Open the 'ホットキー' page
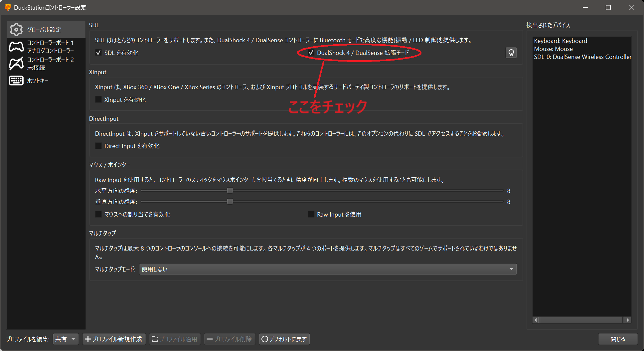The height and width of the screenshot is (351, 644). click(x=46, y=81)
